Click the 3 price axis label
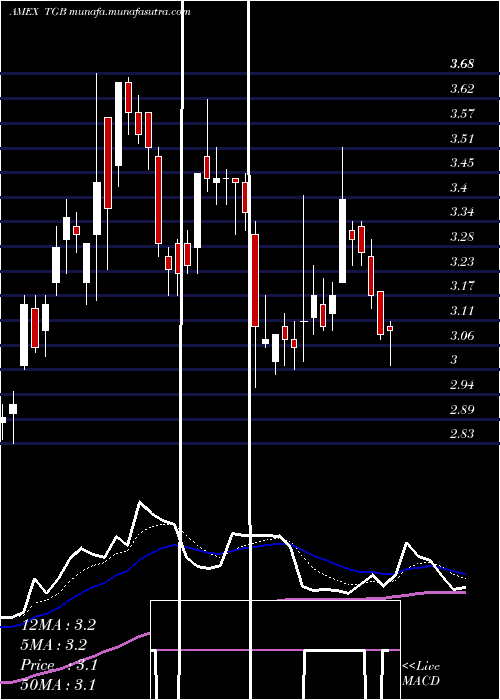Image resolution: width=500 pixels, height=700 pixels. pyautogui.click(x=454, y=360)
